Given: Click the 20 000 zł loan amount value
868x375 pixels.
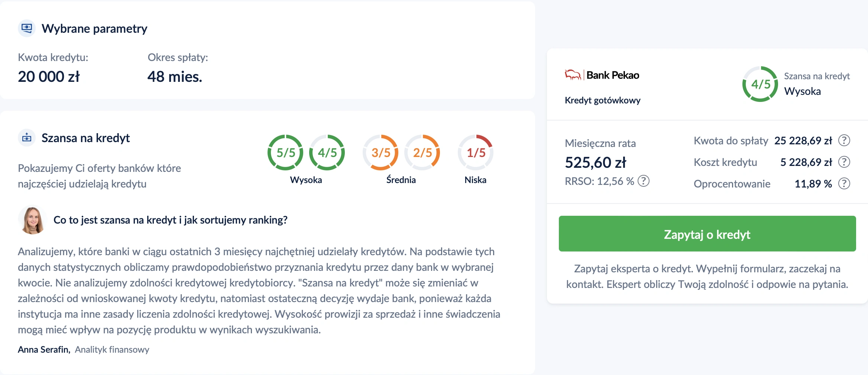Looking at the screenshot, I should (x=49, y=77).
